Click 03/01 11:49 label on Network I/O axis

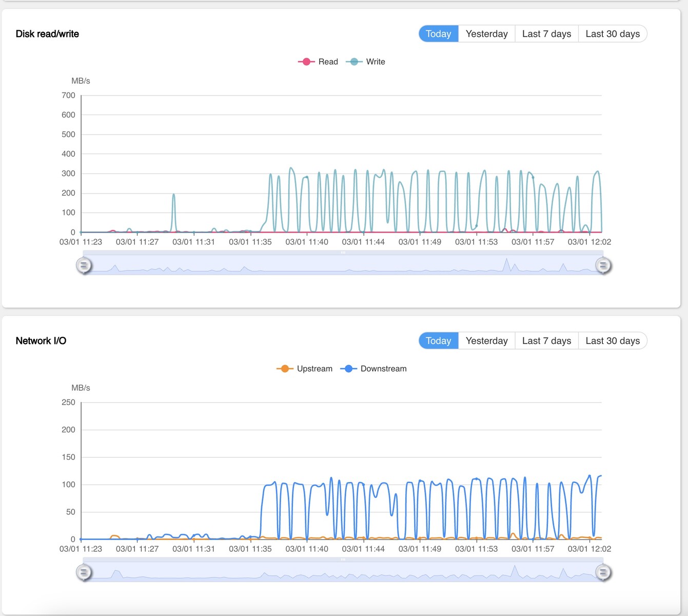point(420,549)
